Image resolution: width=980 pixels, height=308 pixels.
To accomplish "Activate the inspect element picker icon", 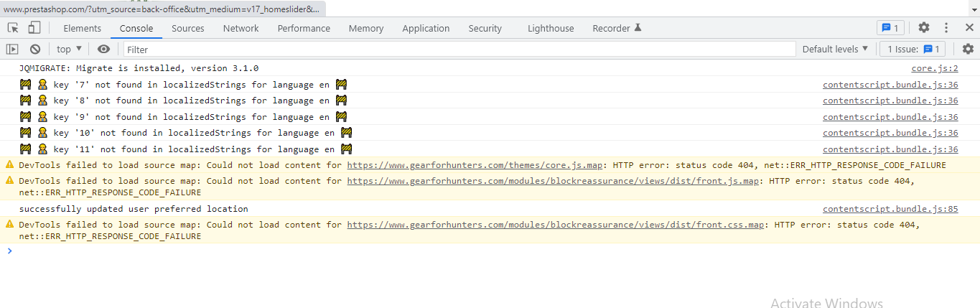I will [13, 28].
